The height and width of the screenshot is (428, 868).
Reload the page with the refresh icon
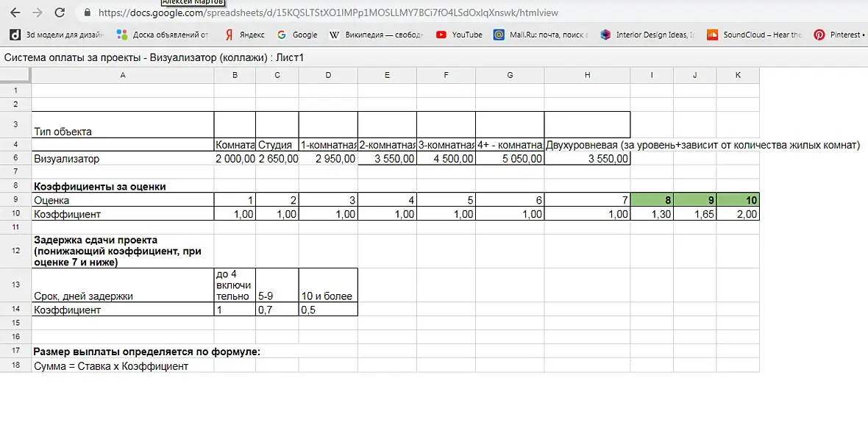pos(60,12)
